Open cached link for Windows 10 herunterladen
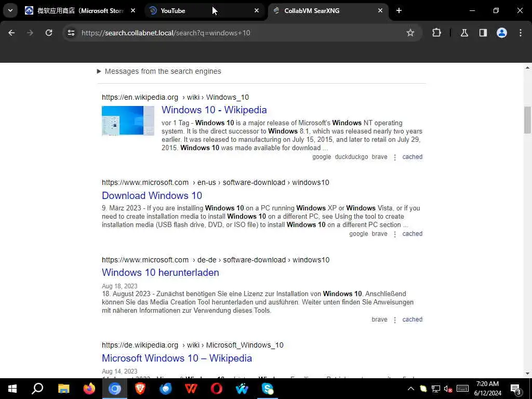 (412, 320)
